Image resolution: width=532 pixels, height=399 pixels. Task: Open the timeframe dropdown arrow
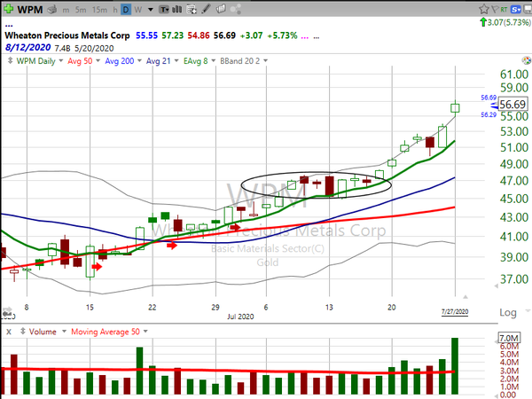tap(151, 9)
